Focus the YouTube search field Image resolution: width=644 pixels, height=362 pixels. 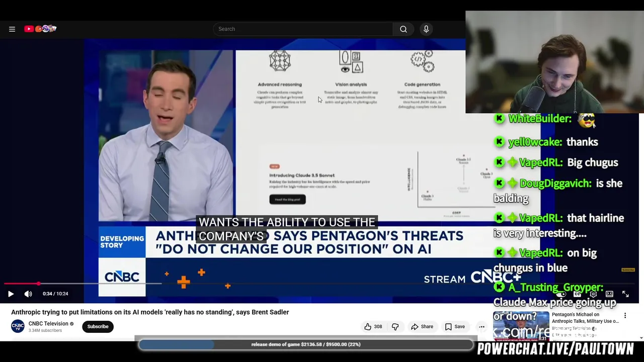click(x=303, y=29)
